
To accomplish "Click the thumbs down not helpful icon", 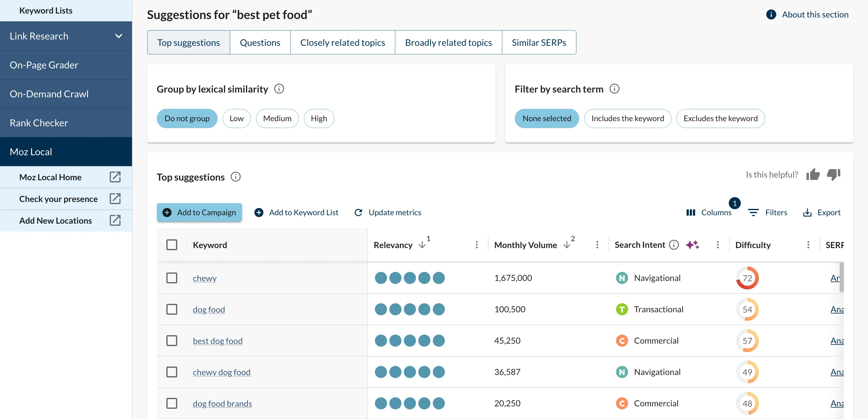I will coord(833,174).
